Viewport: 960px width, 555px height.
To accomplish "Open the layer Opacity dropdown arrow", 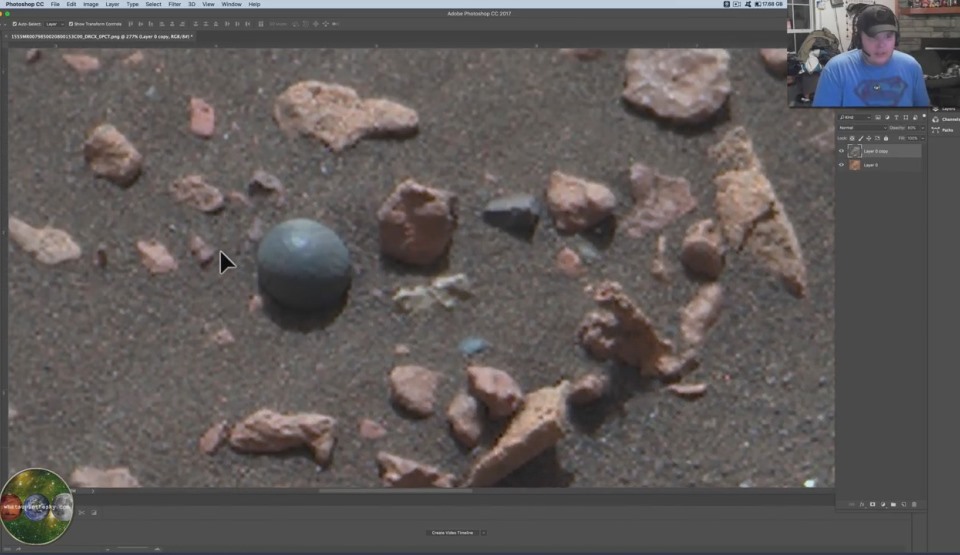I will [922, 128].
